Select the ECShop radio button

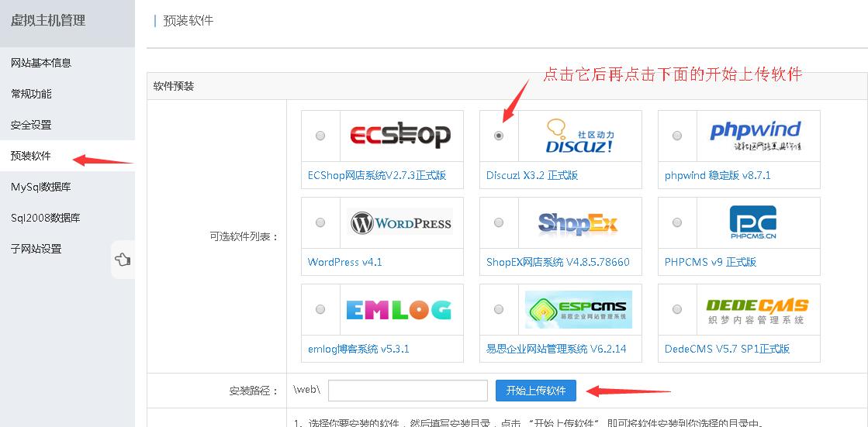tap(320, 136)
